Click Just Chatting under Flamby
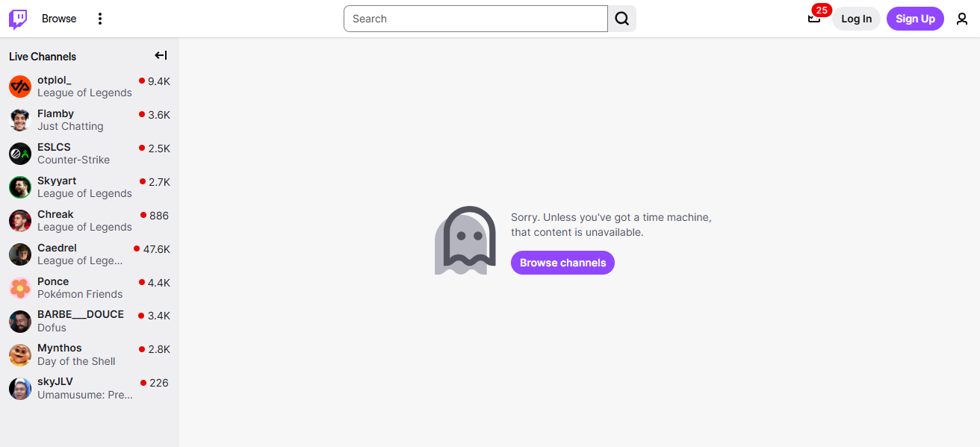The image size is (980, 447). 70,126
